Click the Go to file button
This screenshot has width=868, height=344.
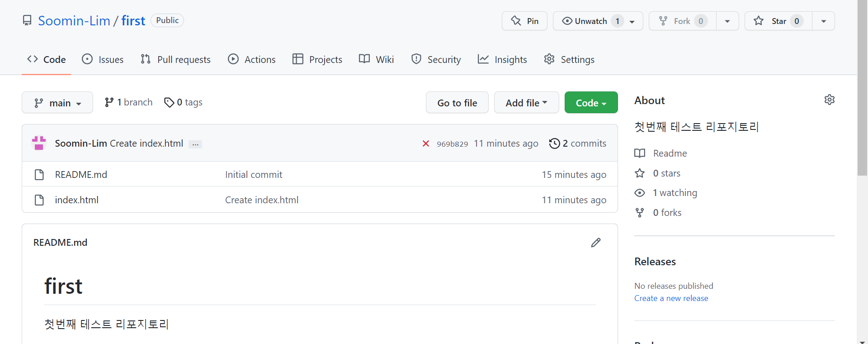click(x=457, y=103)
